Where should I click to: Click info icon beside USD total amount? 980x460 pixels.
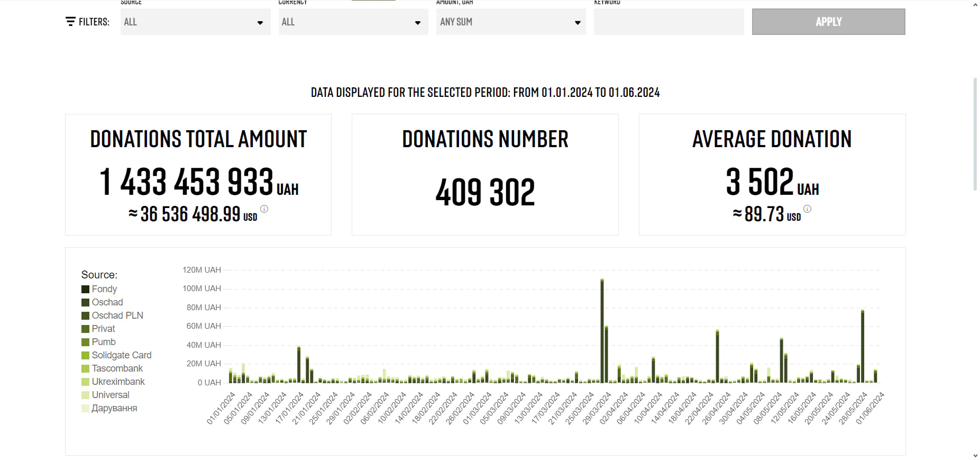point(264,209)
